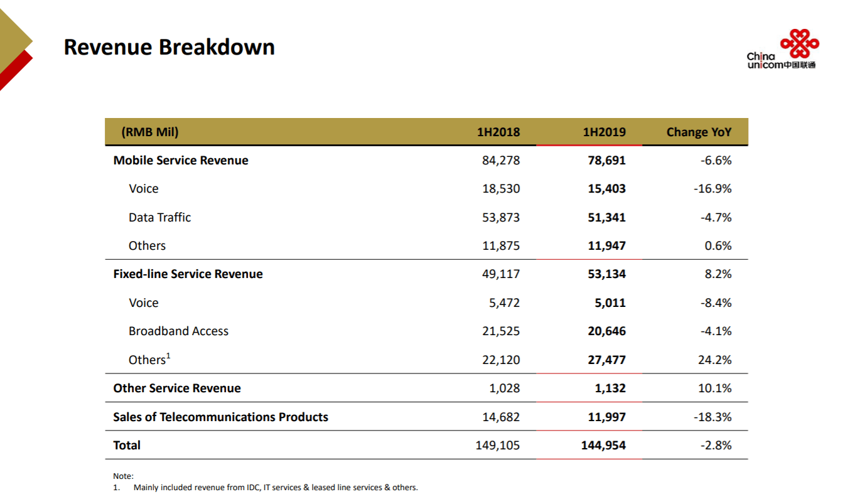Select the Mobile Service Revenue row label
The height and width of the screenshot is (504, 848).
[x=180, y=160]
